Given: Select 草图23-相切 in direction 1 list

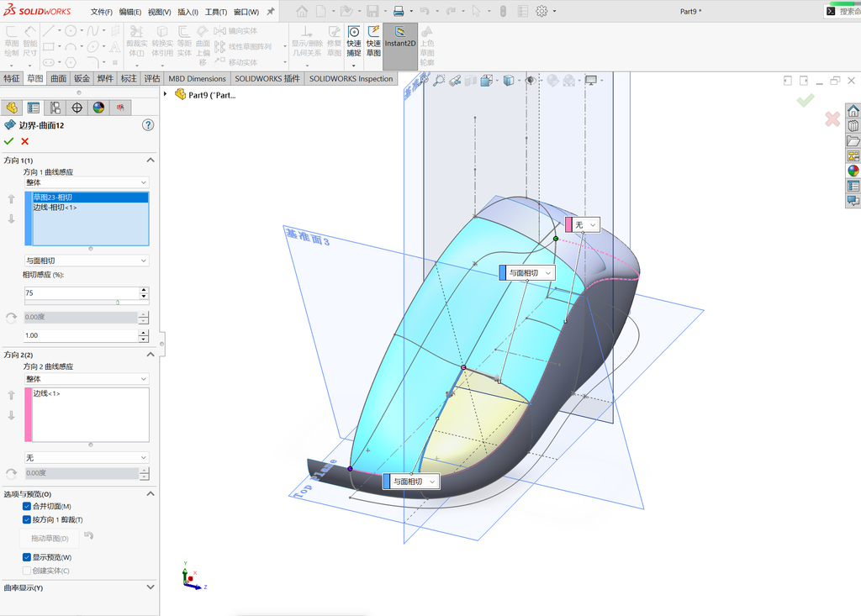Looking at the screenshot, I should pyautogui.click(x=91, y=197).
